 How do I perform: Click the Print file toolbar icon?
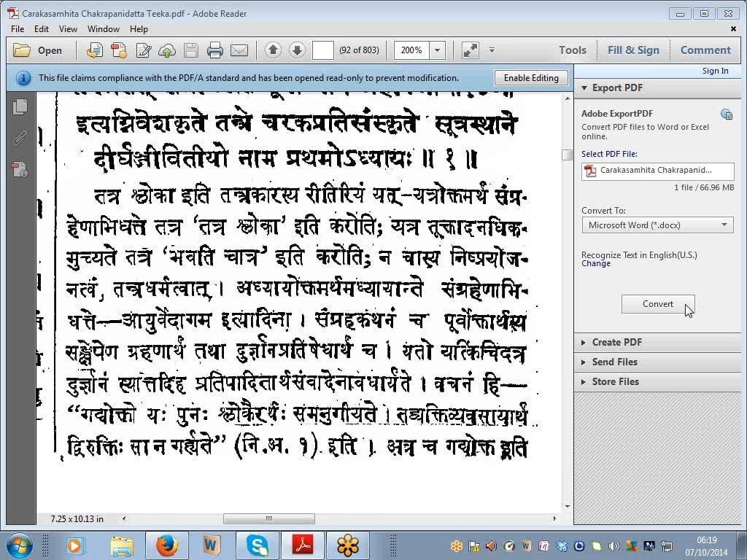(x=214, y=50)
